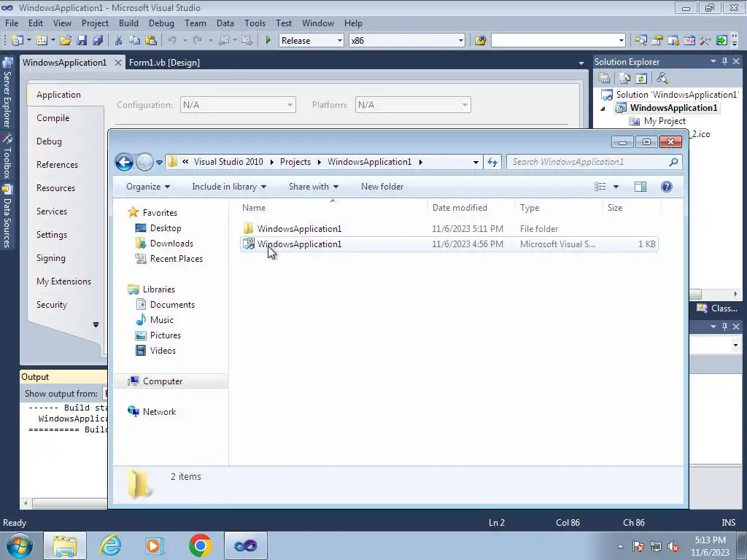Select Downloads in the Favorites list
The height and width of the screenshot is (560, 747).
171,244
